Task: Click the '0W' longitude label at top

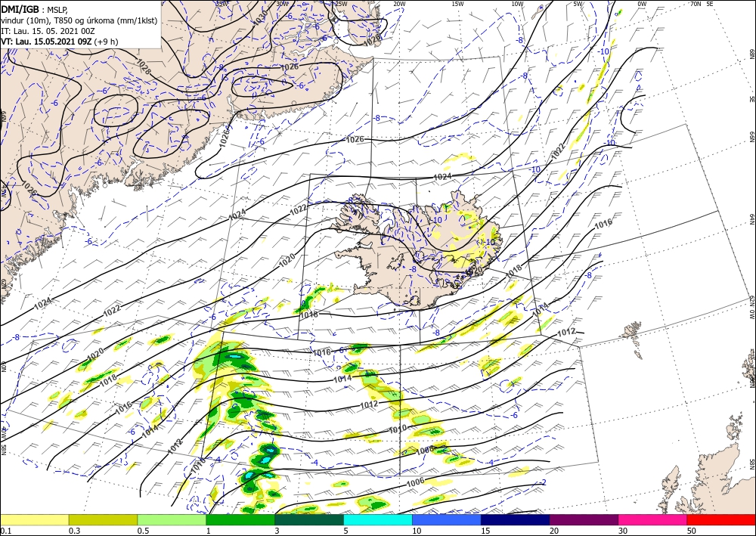Action: pos(642,4)
